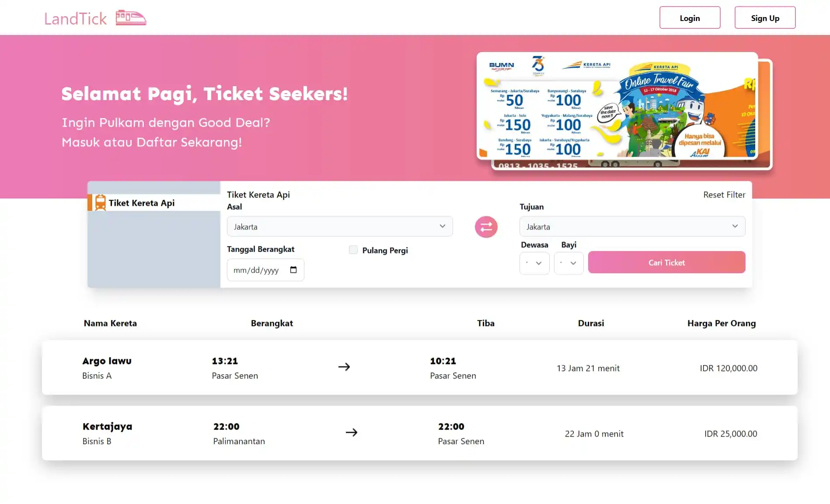Viewport: 830px width, 504px height.
Task: Expand the Tujuan station dropdown
Action: [x=632, y=226]
